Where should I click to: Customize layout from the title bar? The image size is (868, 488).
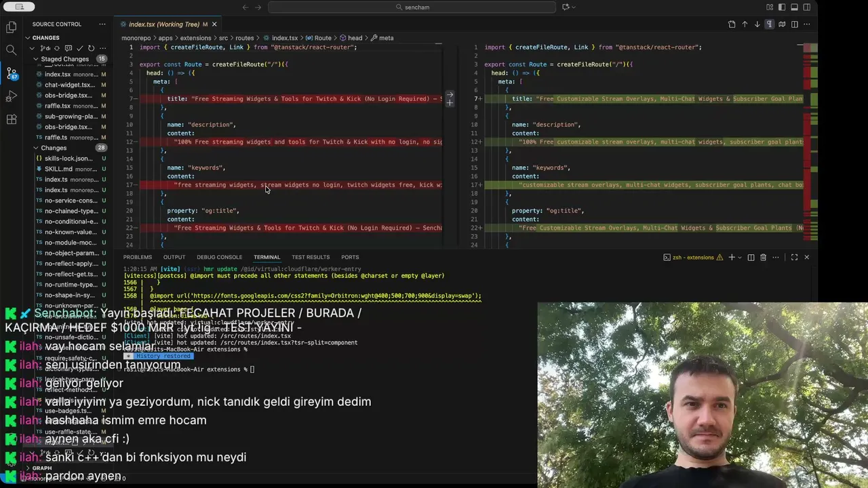[x=770, y=7]
